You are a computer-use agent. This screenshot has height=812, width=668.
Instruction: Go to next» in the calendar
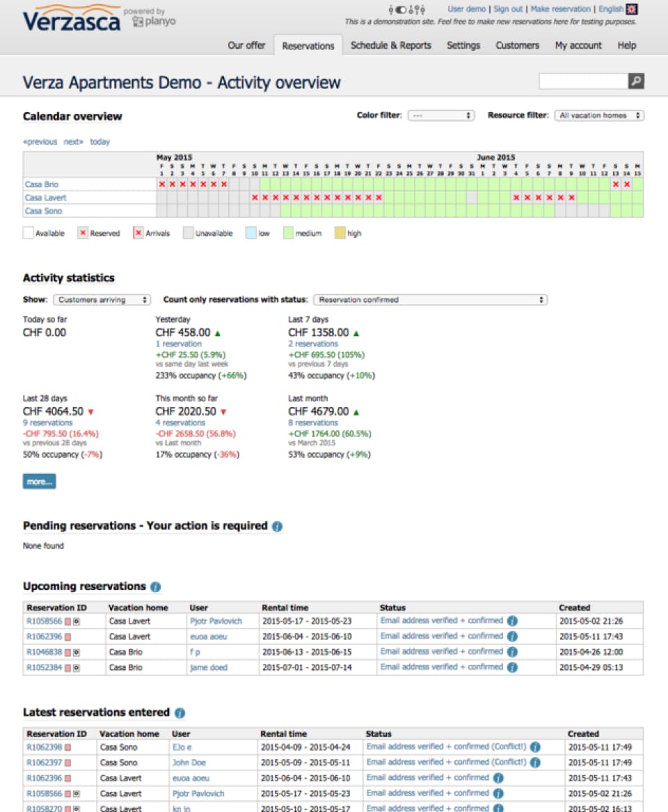pyautogui.click(x=73, y=142)
